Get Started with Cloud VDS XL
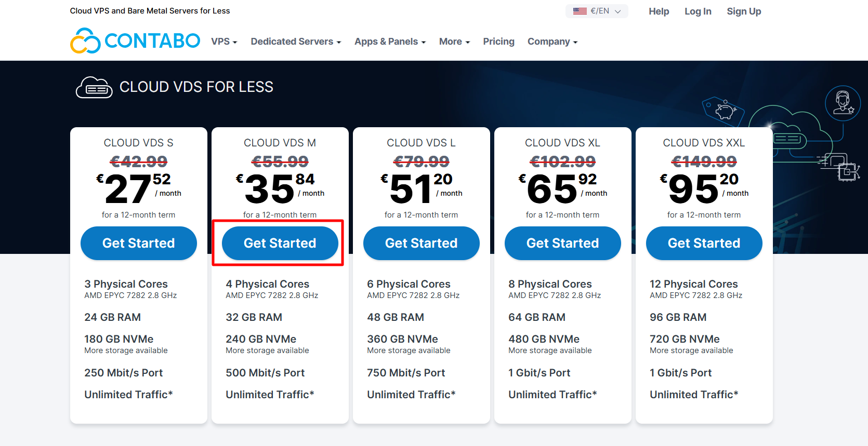Screen dimensions: 868x446 click(563, 243)
